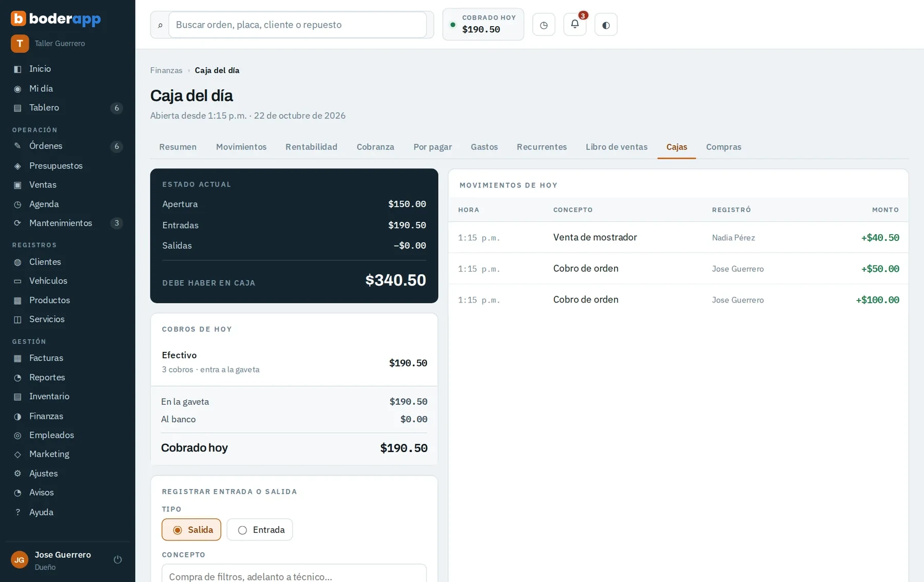Click the Vehículos sidebar icon
Image resolution: width=924 pixels, height=582 pixels.
click(x=17, y=281)
